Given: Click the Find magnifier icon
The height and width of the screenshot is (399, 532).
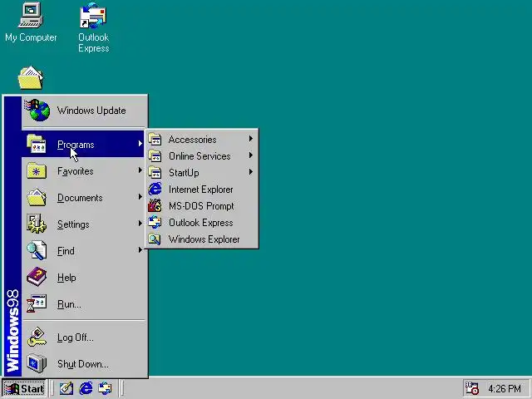Looking at the screenshot, I should pyautogui.click(x=37, y=250).
